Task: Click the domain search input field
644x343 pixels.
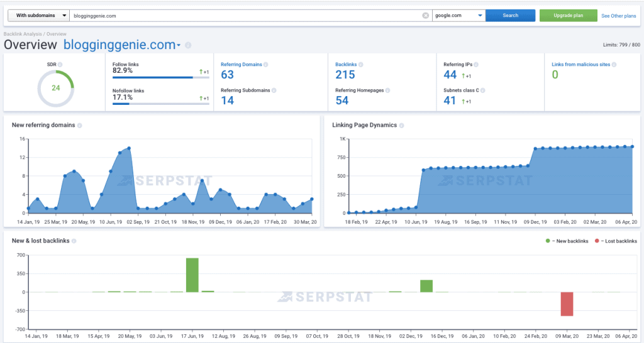Action: [250, 16]
